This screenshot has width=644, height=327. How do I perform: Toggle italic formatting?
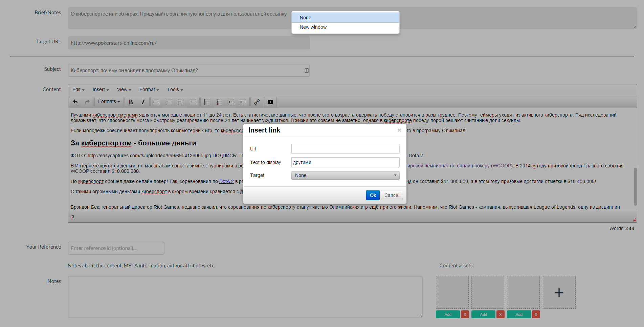[143, 102]
